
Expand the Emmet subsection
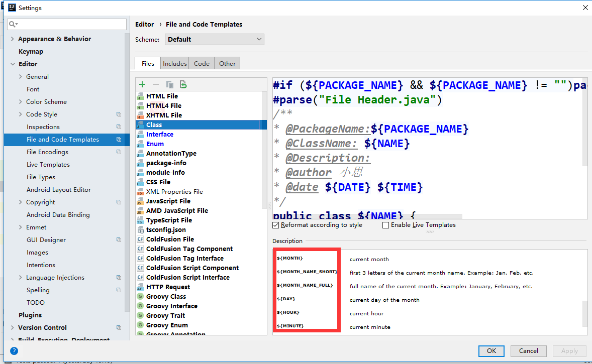[21, 227]
